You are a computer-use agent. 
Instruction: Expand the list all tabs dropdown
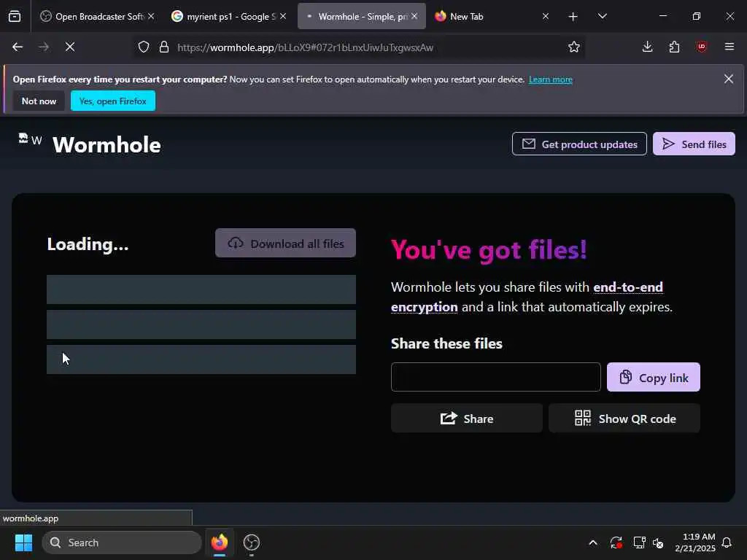(x=602, y=16)
